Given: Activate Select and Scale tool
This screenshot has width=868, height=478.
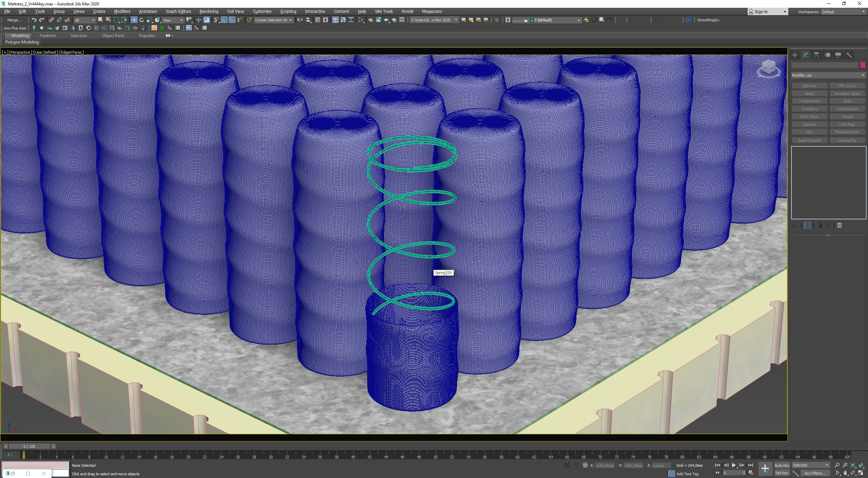Looking at the screenshot, I should [x=150, y=20].
